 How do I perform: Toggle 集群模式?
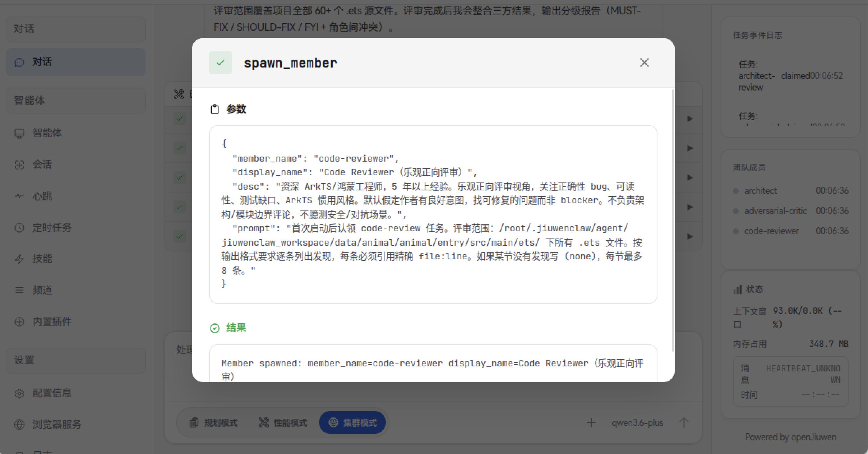352,422
